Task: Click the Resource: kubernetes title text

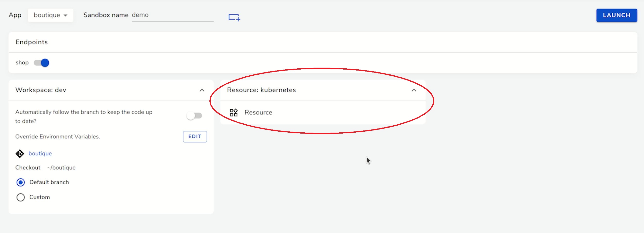Action: pos(261,90)
